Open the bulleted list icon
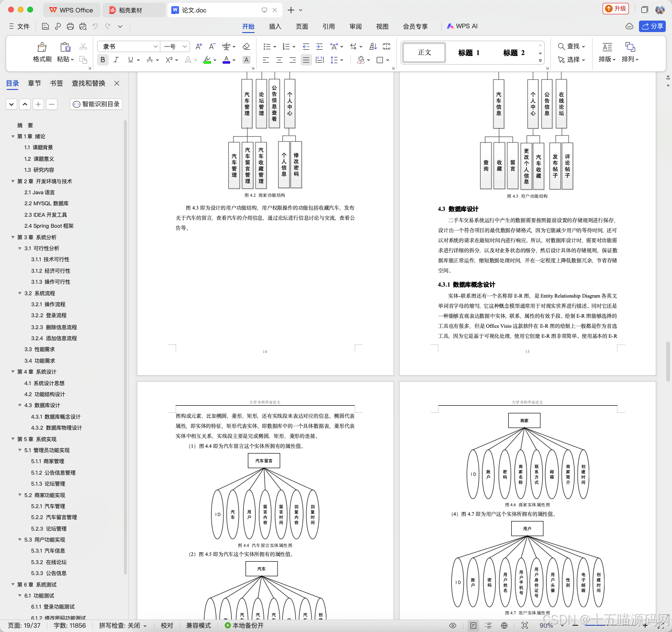Image resolution: width=672 pixels, height=632 pixels. 267,46
